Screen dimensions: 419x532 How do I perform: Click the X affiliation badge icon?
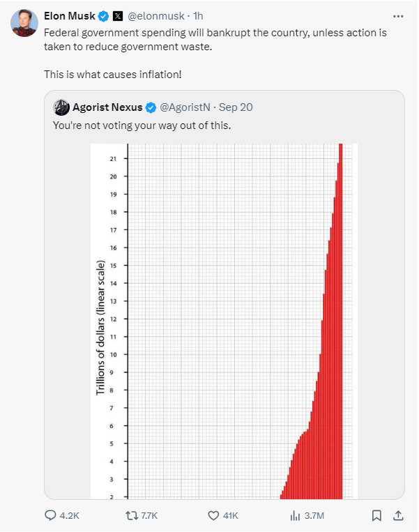click(118, 16)
